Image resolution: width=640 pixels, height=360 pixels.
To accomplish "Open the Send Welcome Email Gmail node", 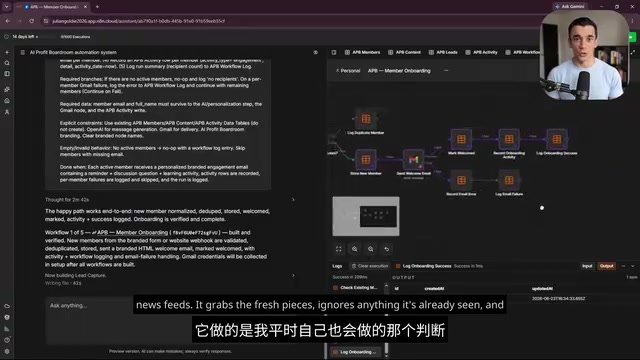I will [x=413, y=160].
